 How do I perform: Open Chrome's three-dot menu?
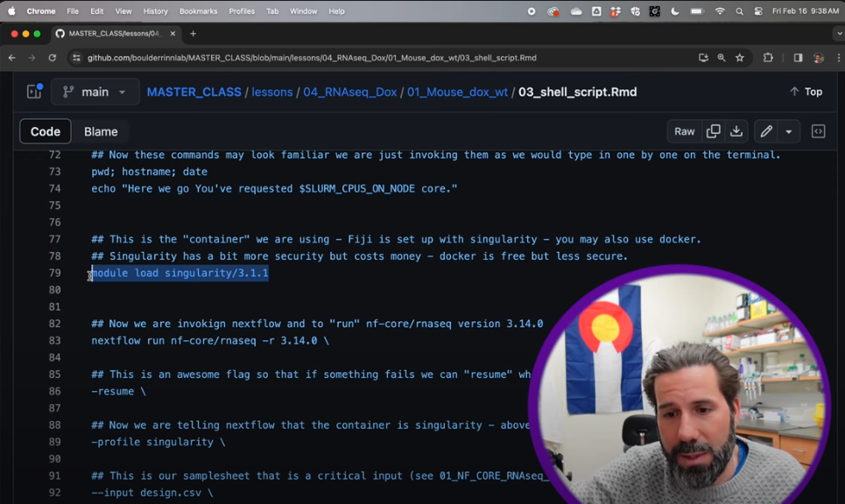839,58
